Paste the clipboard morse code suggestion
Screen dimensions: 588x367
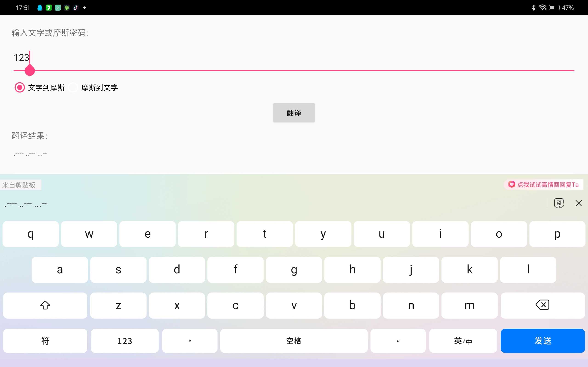click(x=26, y=204)
